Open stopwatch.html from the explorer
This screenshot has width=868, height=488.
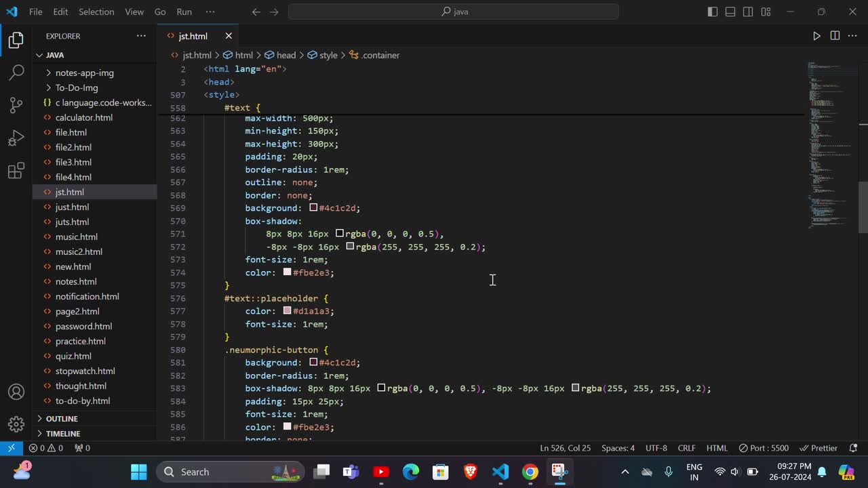pyautogui.click(x=85, y=371)
